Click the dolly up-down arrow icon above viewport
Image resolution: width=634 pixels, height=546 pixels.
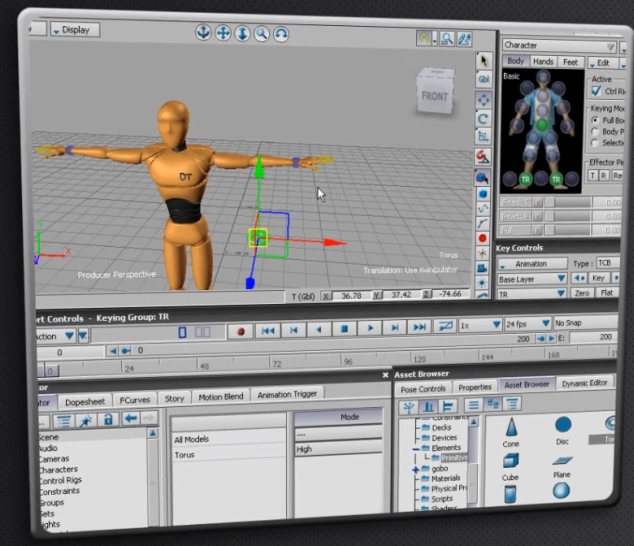[242, 33]
